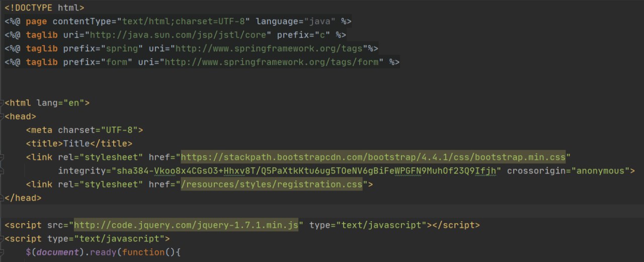The image size is (644, 262).
Task: Click the language="java" attribute
Action: pyautogui.click(x=296, y=22)
